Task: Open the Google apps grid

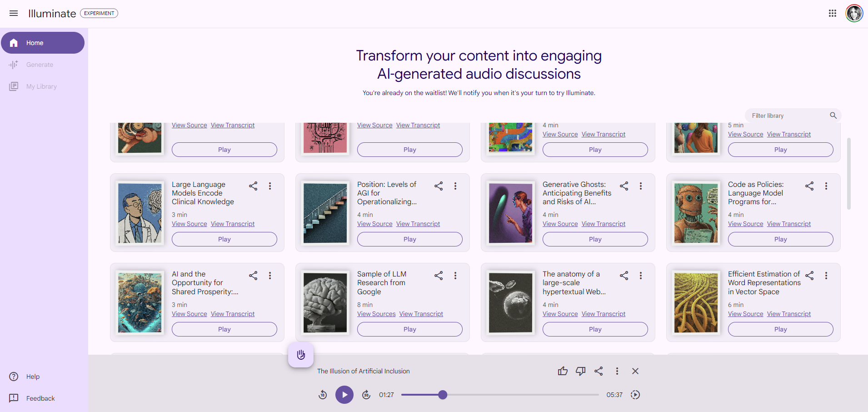Action: [832, 13]
